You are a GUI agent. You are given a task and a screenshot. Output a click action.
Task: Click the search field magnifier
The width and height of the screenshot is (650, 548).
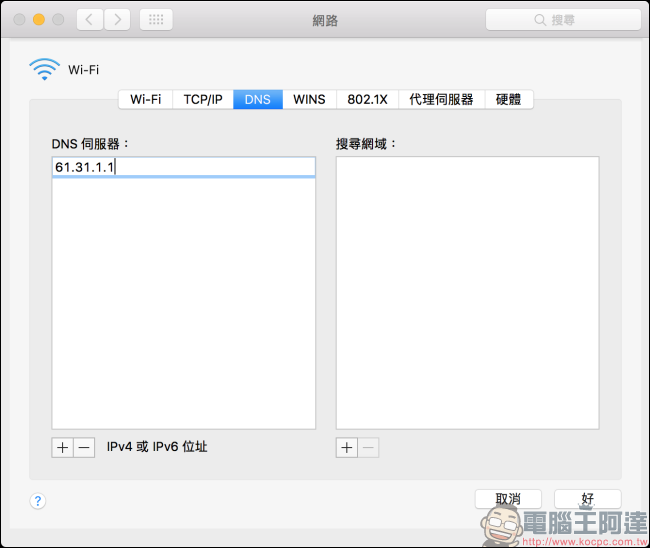point(540,19)
